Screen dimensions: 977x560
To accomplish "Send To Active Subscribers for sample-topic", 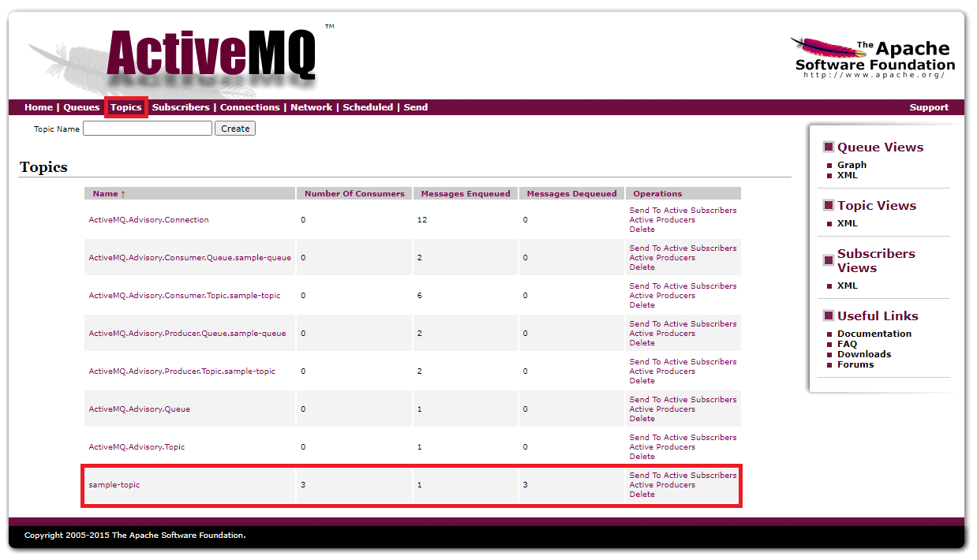I will (683, 476).
